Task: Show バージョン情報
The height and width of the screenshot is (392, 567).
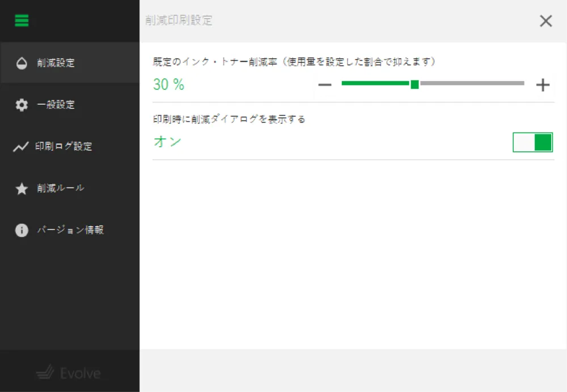Action: tap(70, 230)
